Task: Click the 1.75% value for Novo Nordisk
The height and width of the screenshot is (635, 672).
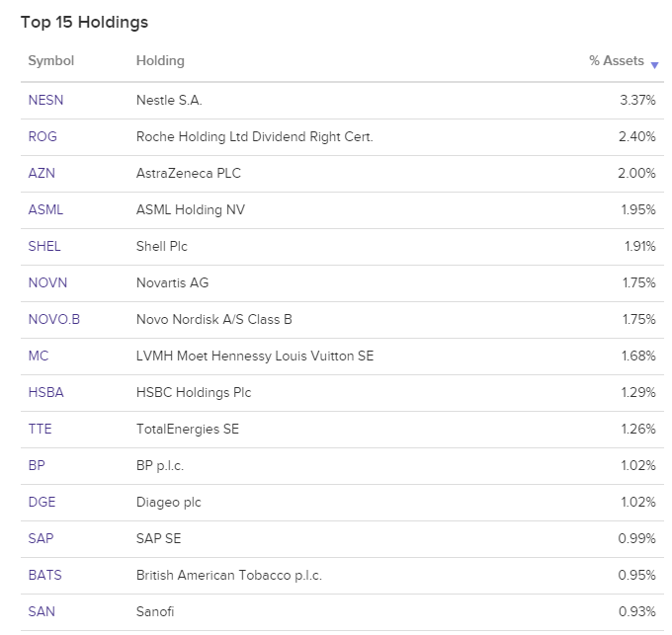Action: (639, 319)
